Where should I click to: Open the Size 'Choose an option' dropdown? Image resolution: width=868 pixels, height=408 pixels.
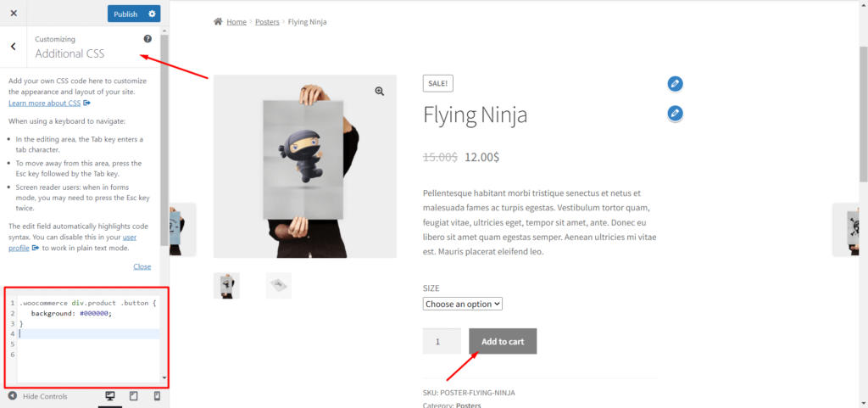(x=463, y=304)
